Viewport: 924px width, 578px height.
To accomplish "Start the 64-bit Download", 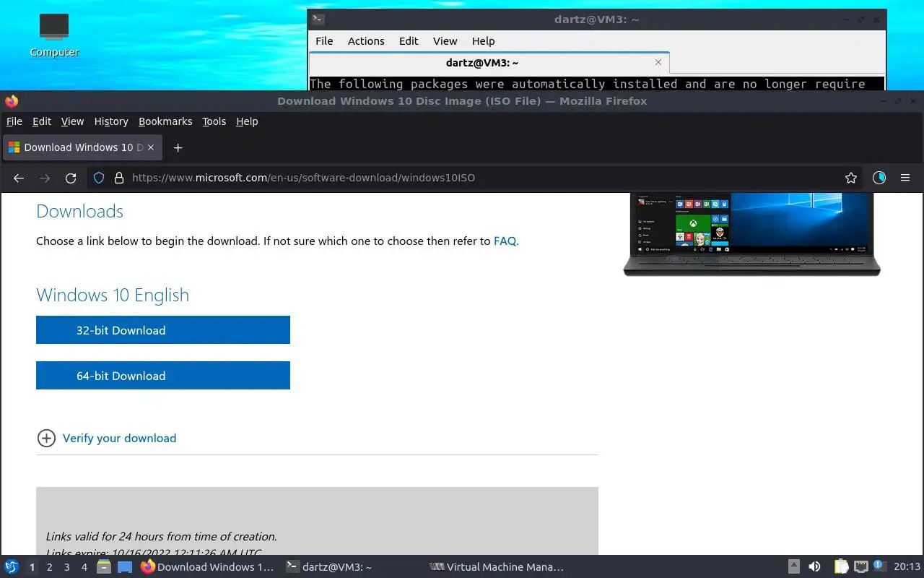I will 163,376.
